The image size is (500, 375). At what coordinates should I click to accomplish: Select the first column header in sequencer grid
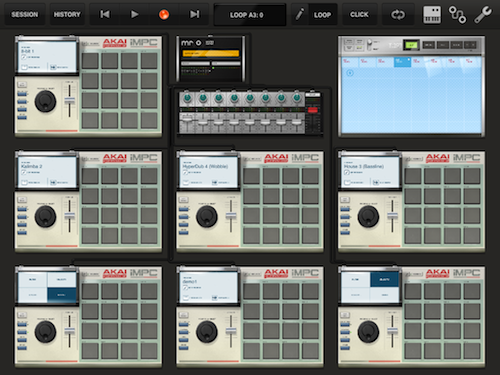(349, 62)
